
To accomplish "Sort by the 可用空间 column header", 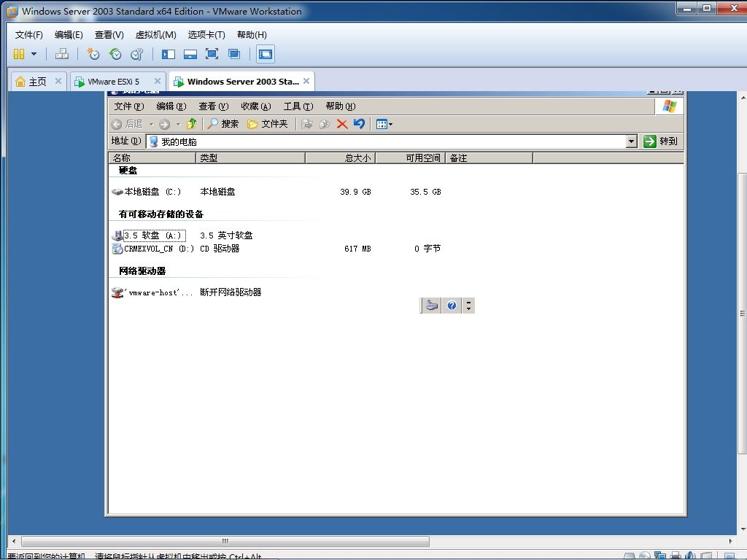I will [411, 157].
